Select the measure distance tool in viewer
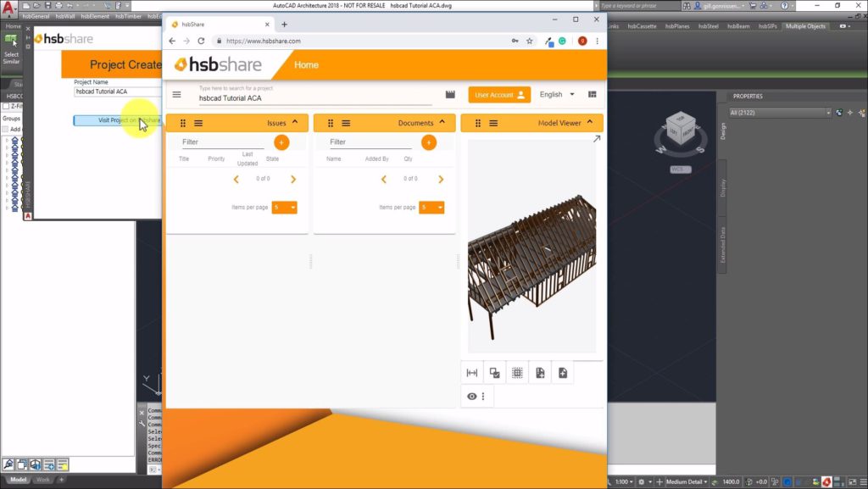This screenshot has height=489, width=868. coord(472,373)
